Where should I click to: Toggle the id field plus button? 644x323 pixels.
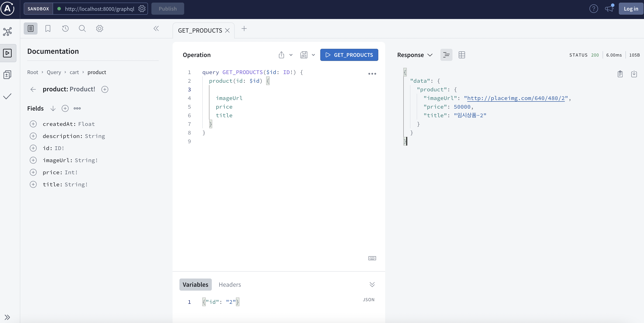tap(33, 148)
